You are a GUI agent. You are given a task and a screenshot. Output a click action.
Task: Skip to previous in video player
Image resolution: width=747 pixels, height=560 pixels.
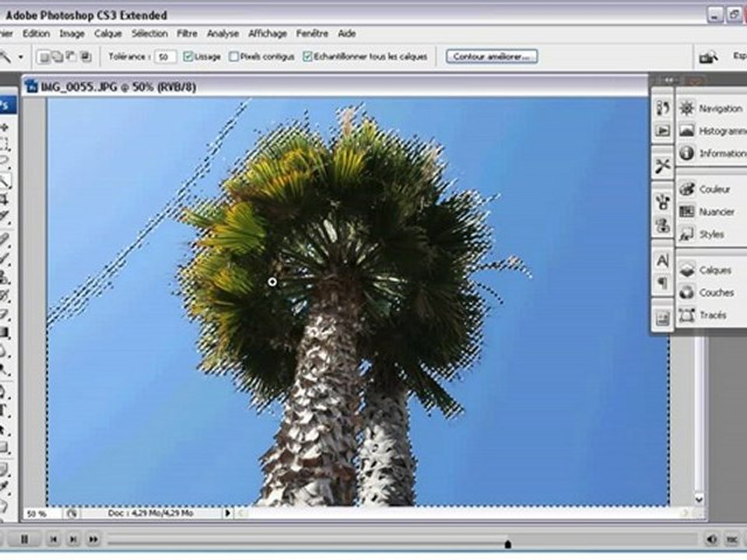pos(54,539)
